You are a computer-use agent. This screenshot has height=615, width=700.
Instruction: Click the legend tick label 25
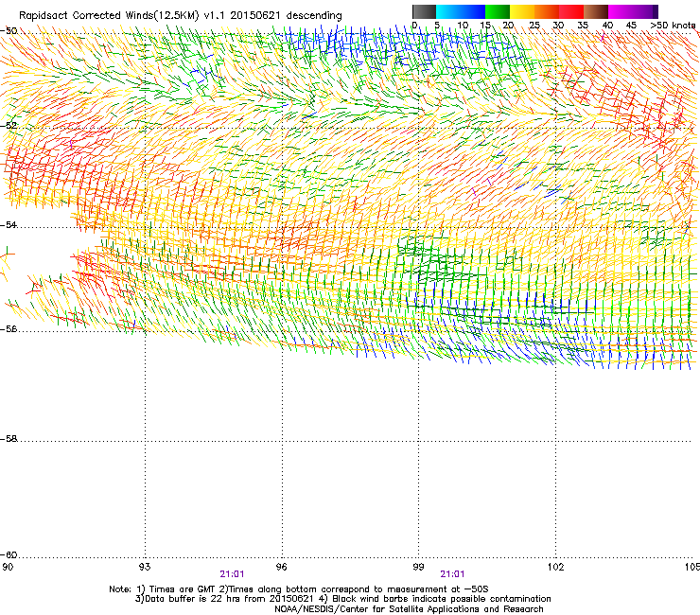pyautogui.click(x=534, y=26)
